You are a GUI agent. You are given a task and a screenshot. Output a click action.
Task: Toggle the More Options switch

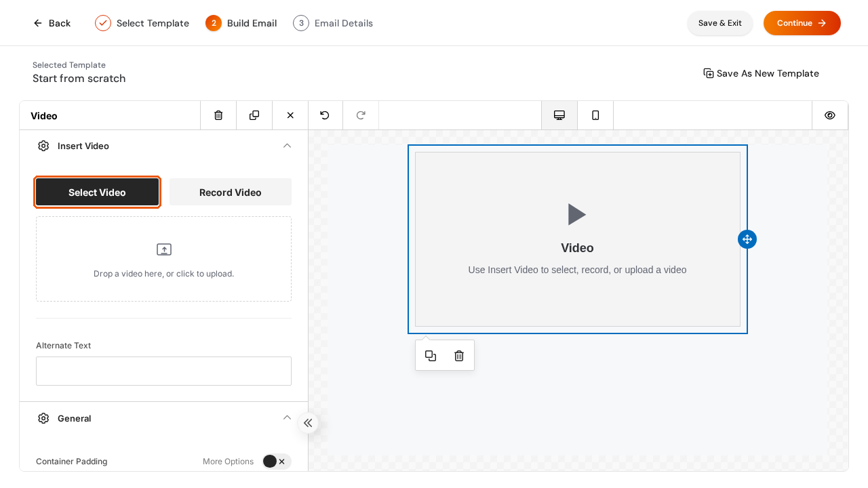[277, 462]
